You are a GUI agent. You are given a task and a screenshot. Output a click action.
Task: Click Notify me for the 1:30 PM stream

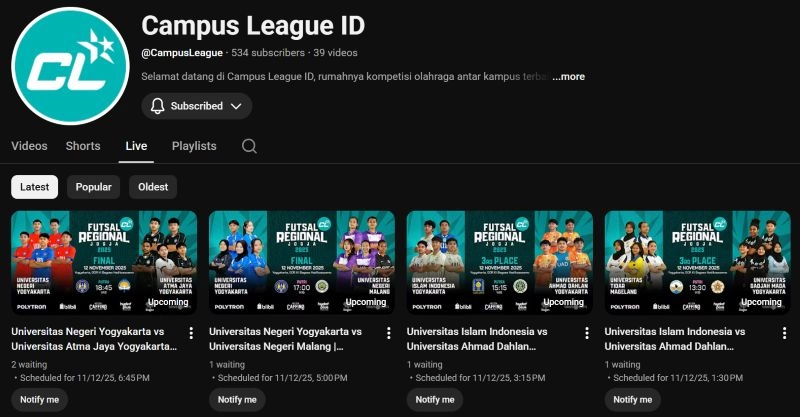[633, 400]
